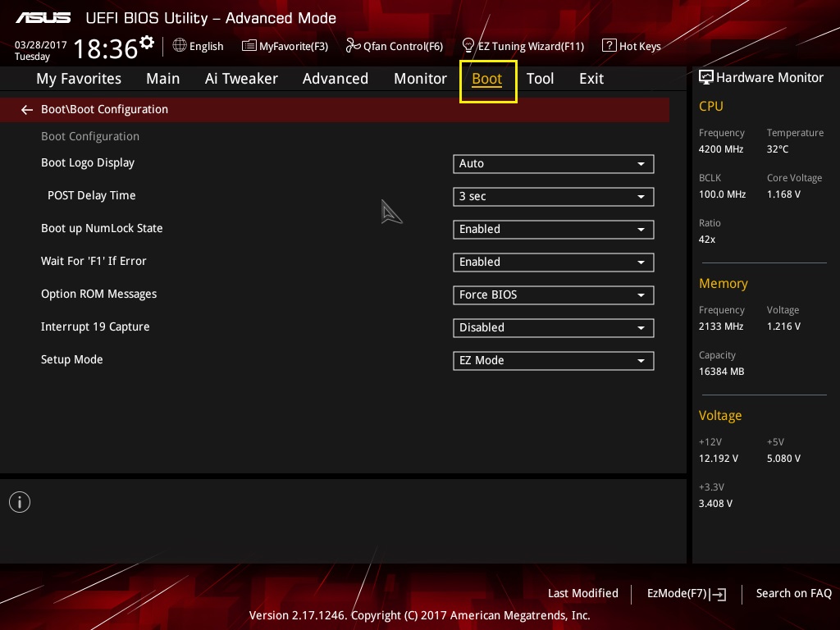Select the Setup Mode label
This screenshot has height=630, width=840.
72,359
